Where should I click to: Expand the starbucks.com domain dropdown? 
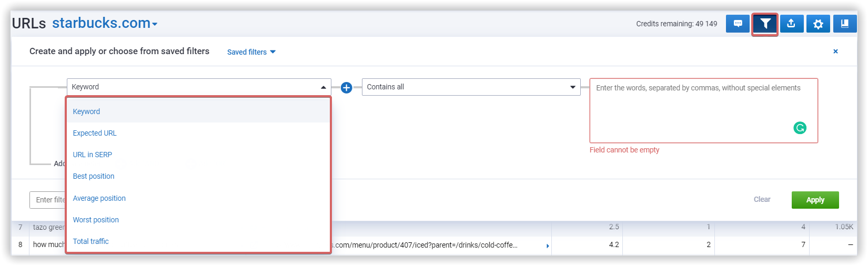(x=105, y=23)
